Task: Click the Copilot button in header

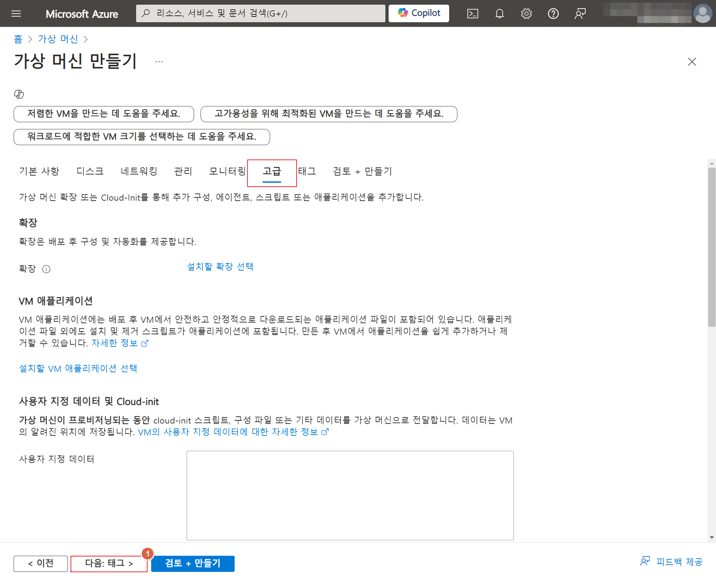Action: click(418, 13)
